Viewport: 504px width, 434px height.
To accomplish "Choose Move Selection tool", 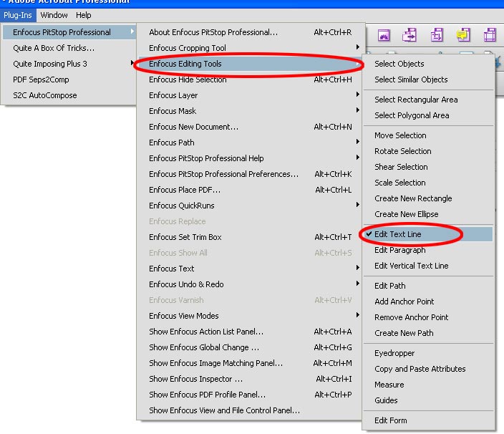I will [x=428, y=135].
